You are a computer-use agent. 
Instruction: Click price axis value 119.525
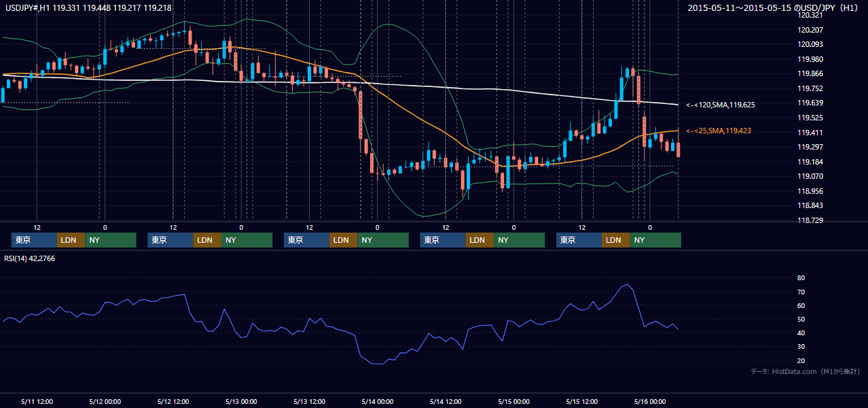pos(810,118)
